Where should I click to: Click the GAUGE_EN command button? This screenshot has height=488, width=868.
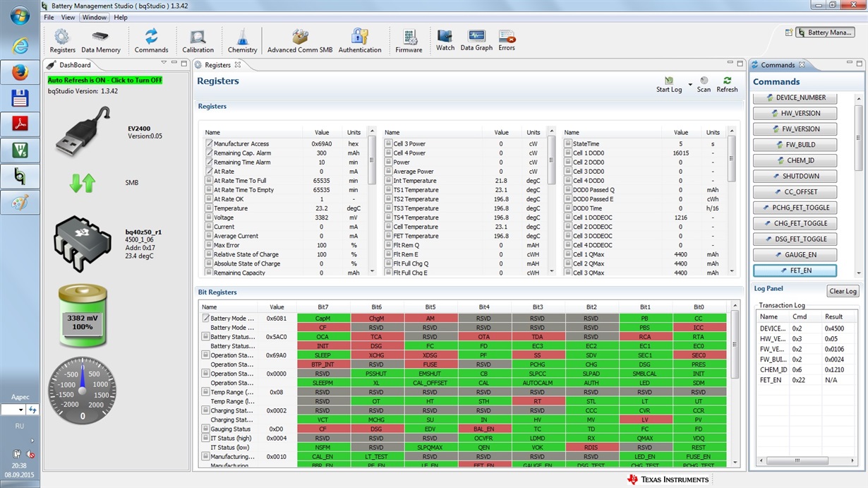[795, 255]
